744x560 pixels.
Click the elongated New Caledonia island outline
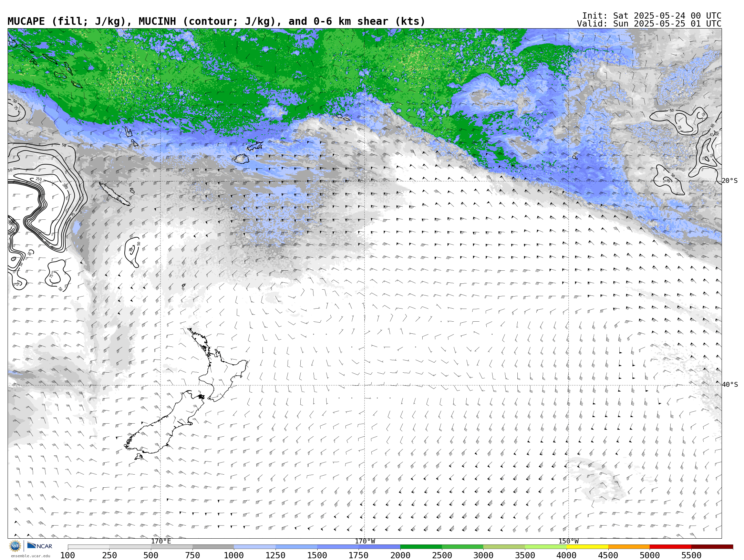[115, 194]
